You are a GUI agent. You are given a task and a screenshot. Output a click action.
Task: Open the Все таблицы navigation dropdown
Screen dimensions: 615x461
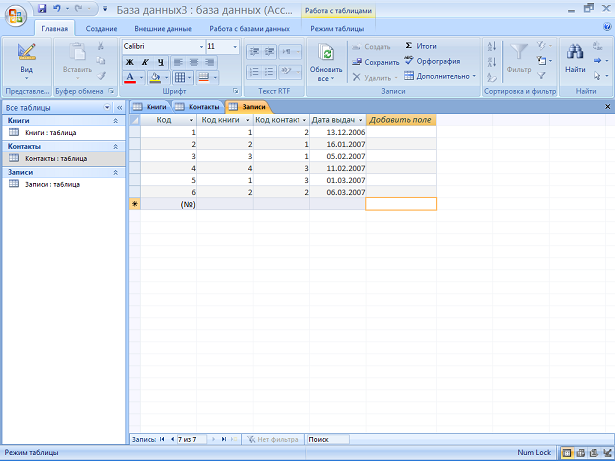[x=107, y=108]
